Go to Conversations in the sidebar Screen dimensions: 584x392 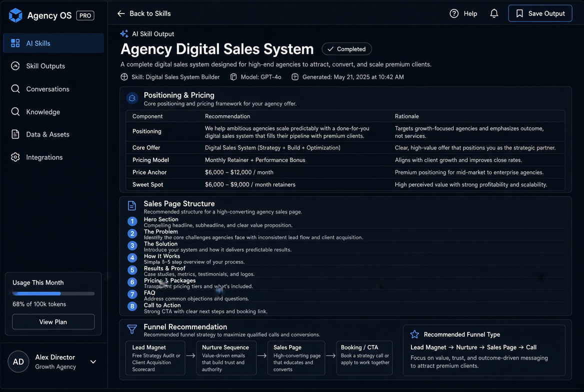pos(53,89)
